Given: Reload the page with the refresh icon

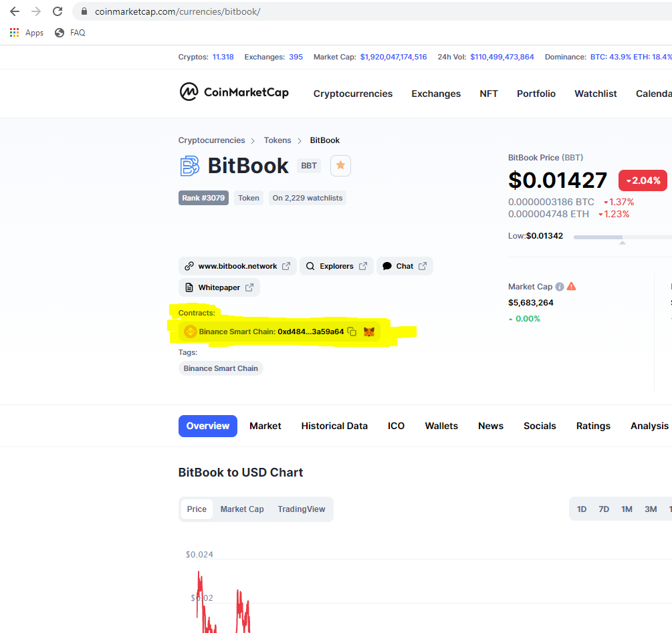Looking at the screenshot, I should 58,11.
